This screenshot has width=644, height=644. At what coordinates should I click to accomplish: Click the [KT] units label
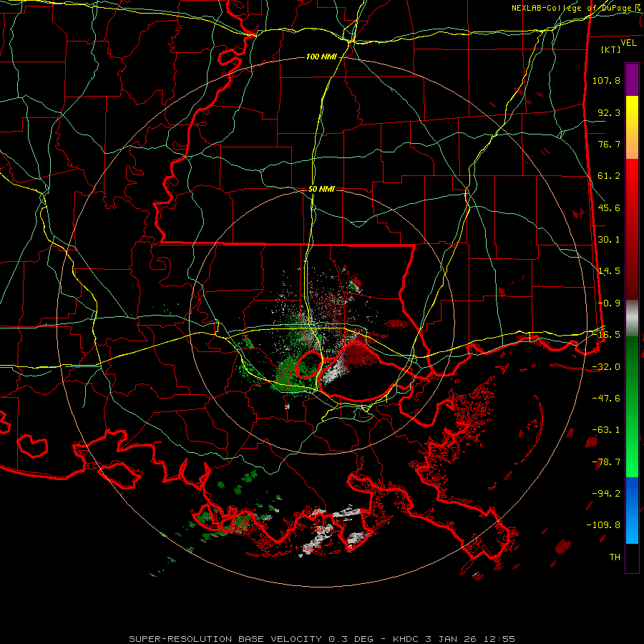(611, 49)
